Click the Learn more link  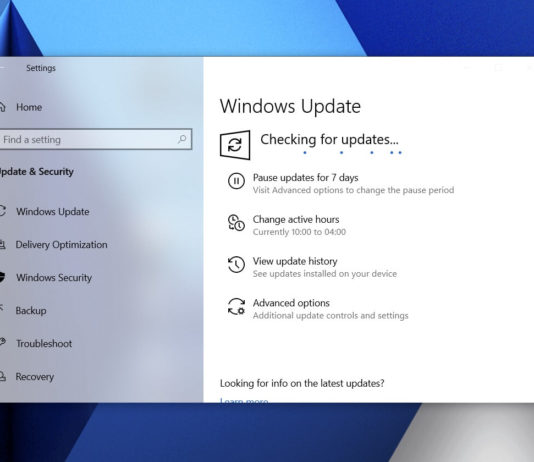coord(244,401)
